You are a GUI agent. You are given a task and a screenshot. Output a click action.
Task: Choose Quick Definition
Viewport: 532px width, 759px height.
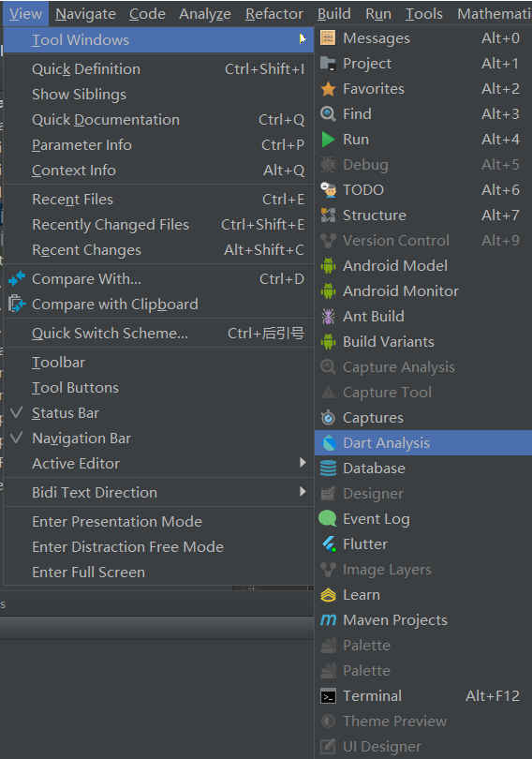[x=158, y=69]
